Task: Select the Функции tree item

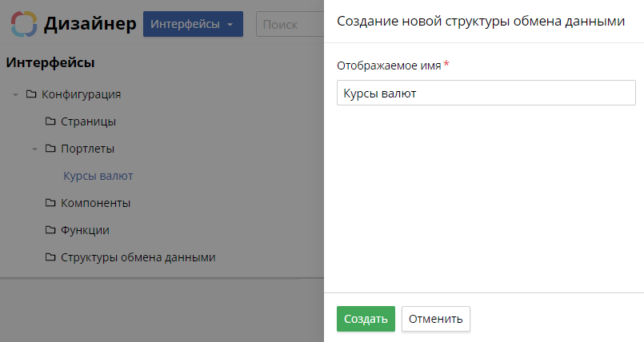Action: (85, 230)
